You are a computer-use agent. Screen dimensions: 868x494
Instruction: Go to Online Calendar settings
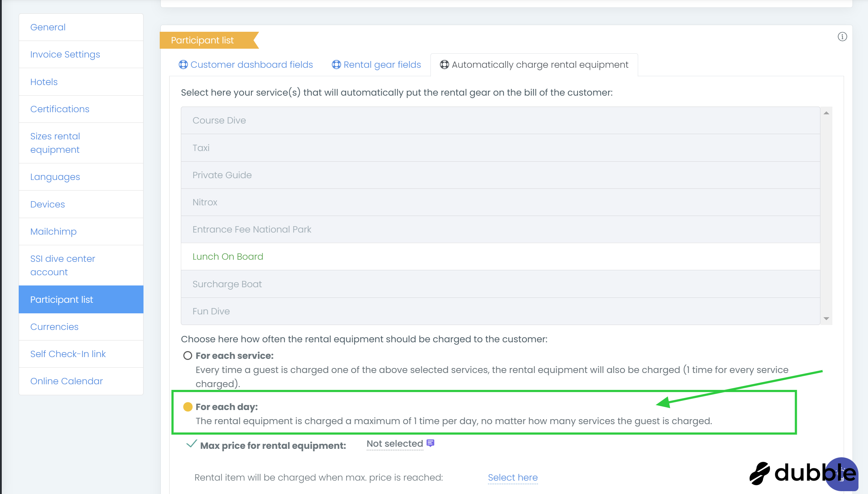[x=67, y=381]
